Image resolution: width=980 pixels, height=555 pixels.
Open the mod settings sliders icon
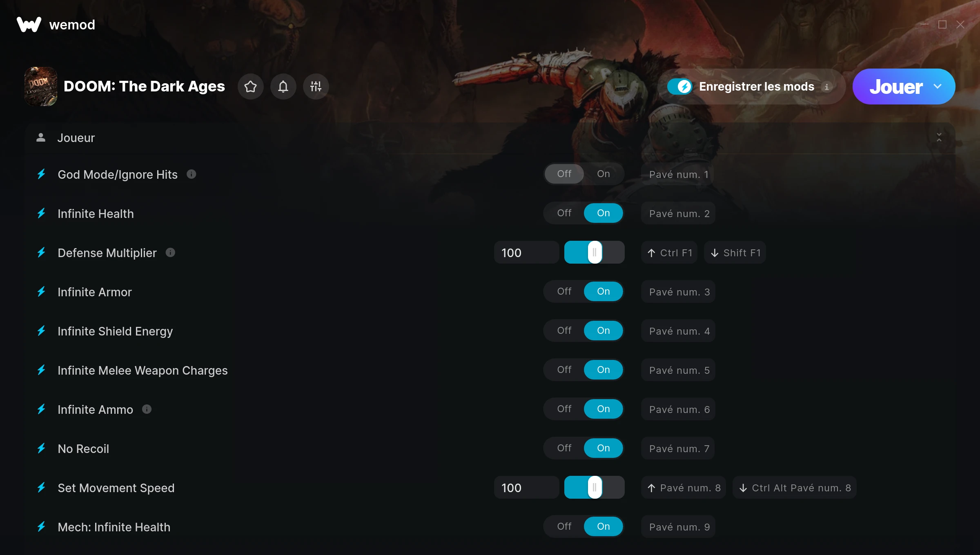[x=316, y=87]
